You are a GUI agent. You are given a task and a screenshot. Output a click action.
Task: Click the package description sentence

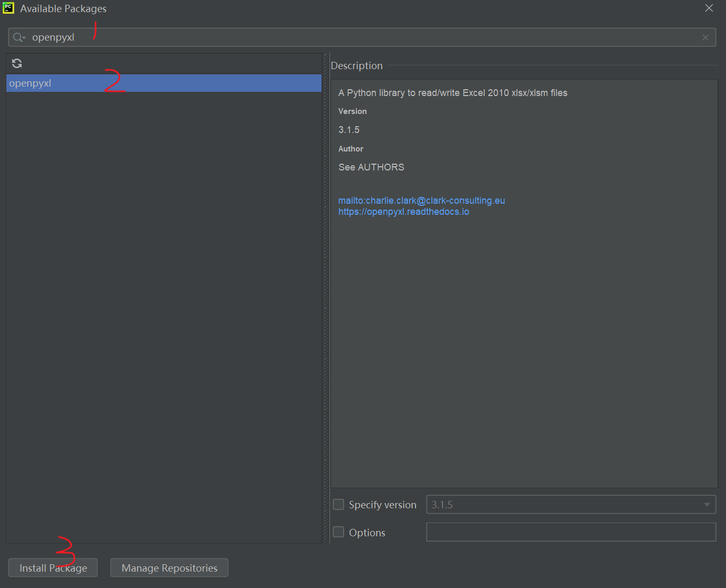click(x=453, y=93)
